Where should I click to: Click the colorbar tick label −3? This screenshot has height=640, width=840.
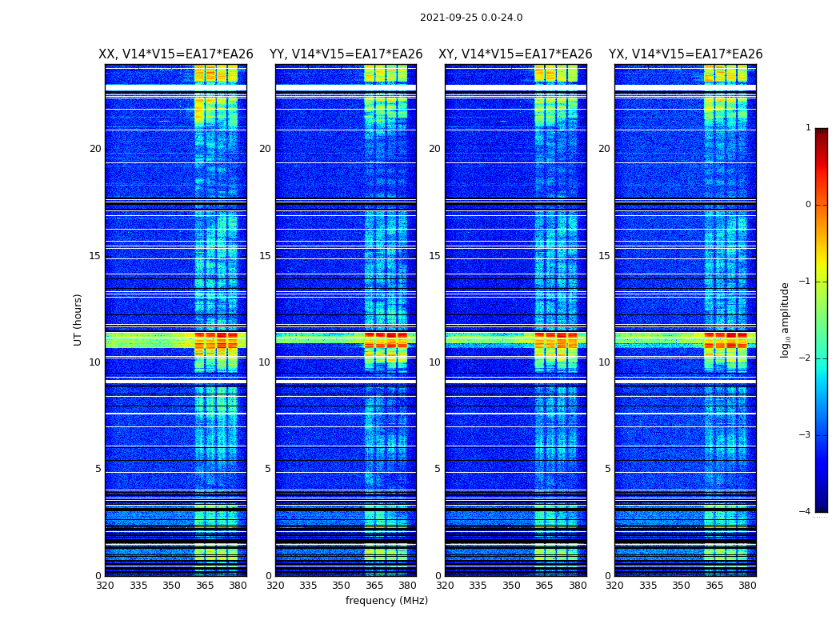806,435
